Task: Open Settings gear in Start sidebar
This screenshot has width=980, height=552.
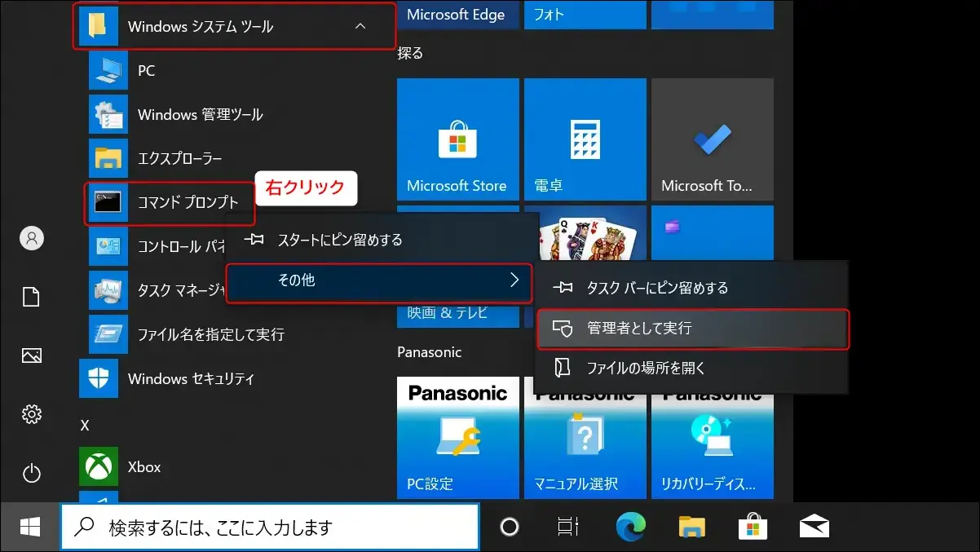Action: (32, 414)
